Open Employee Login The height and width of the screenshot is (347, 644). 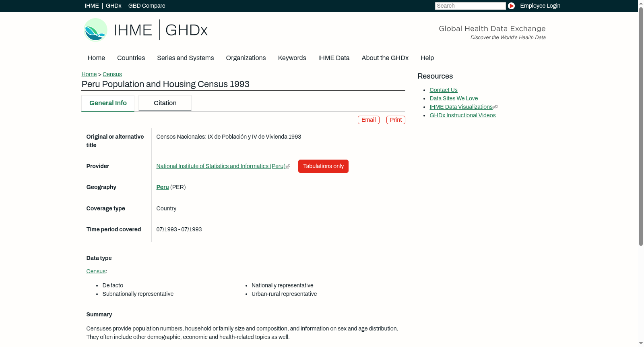click(540, 6)
